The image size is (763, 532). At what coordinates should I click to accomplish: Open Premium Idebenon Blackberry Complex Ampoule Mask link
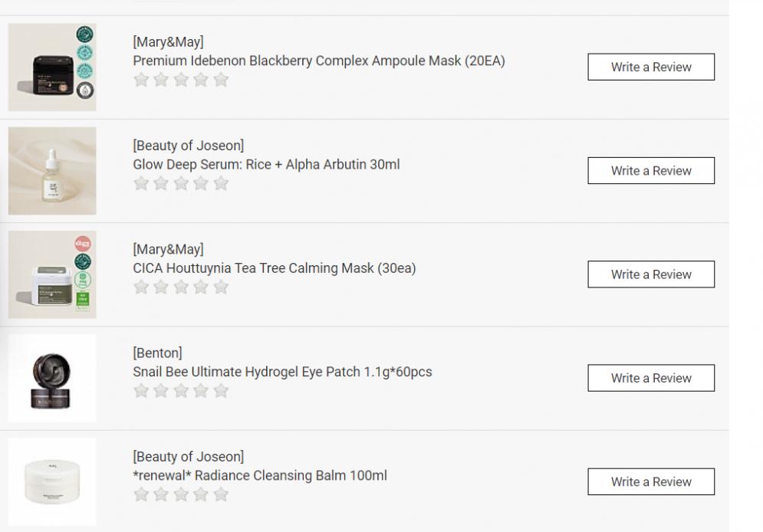319,61
